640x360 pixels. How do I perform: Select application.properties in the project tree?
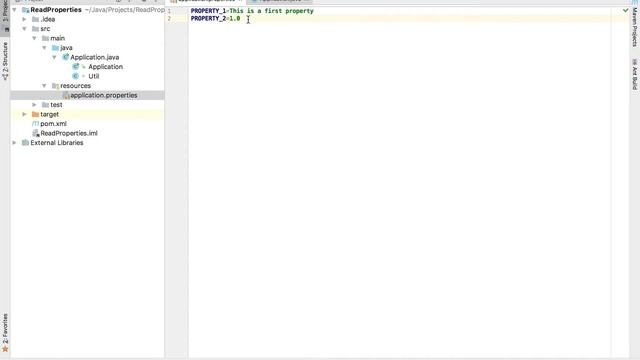tap(104, 95)
